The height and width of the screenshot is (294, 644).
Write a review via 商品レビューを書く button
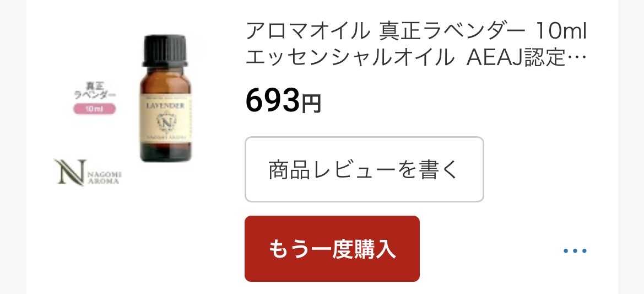click(364, 169)
